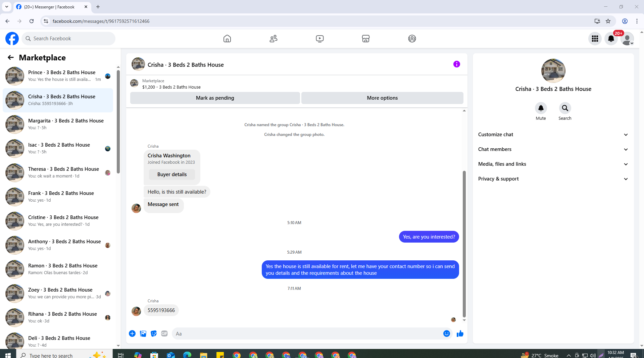Open Ramon 3 Beds 2 Baths conversation
644x358 pixels.
pyautogui.click(x=58, y=269)
